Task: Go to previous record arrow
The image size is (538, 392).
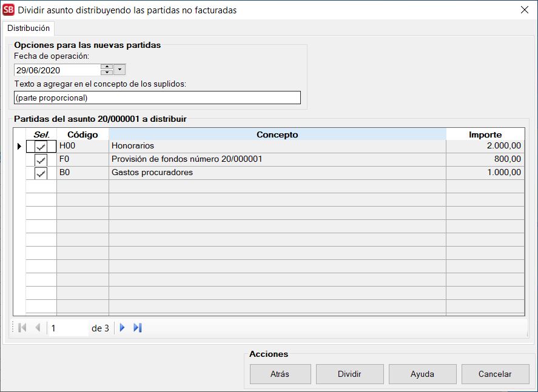Action: [x=38, y=328]
